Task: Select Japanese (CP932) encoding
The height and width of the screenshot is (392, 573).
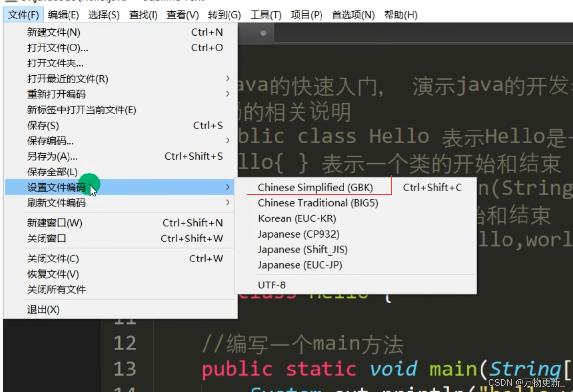Action: pyautogui.click(x=293, y=234)
